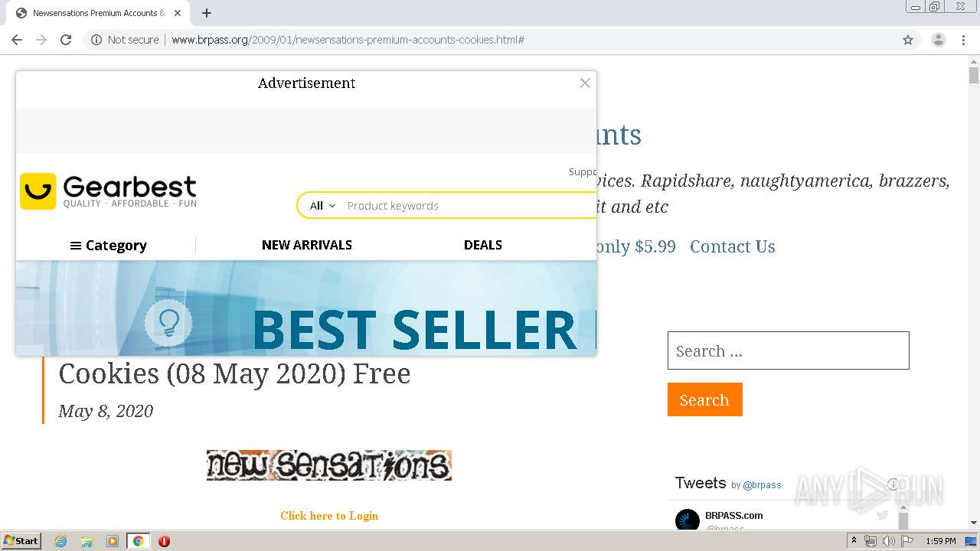Restore the Chrome window size
The image size is (980, 551).
tap(935, 6)
